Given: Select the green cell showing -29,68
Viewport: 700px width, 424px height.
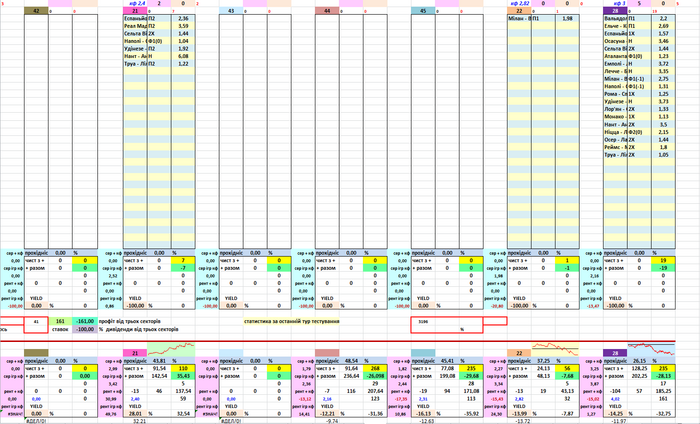Looking at the screenshot, I should [471, 376].
